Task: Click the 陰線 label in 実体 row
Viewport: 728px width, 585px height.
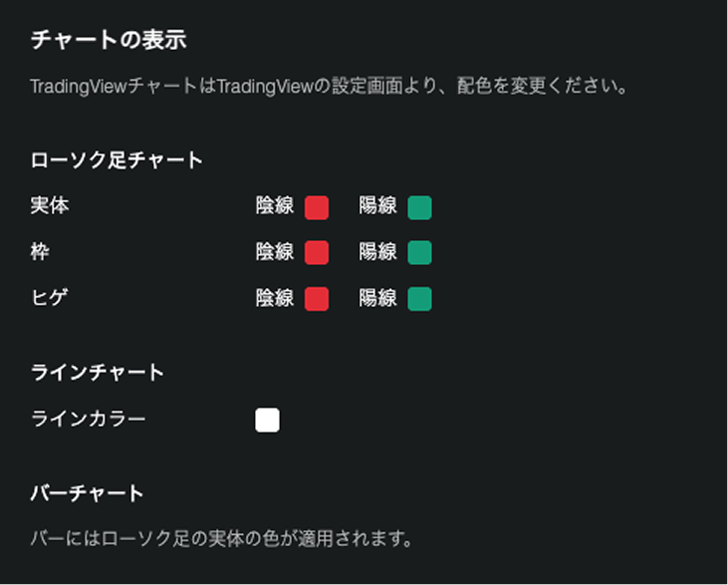Action: click(275, 206)
